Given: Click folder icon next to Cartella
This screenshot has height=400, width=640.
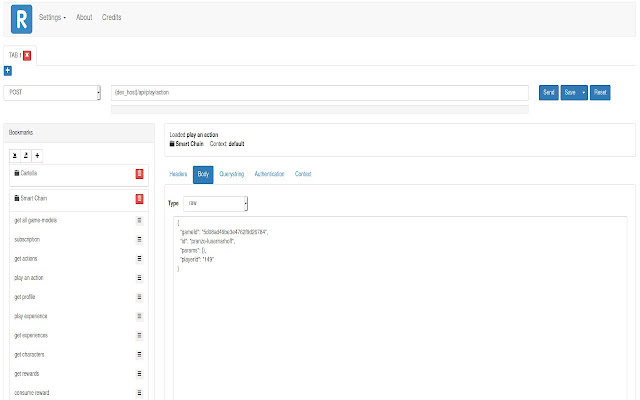Looking at the screenshot, I should [x=17, y=173].
